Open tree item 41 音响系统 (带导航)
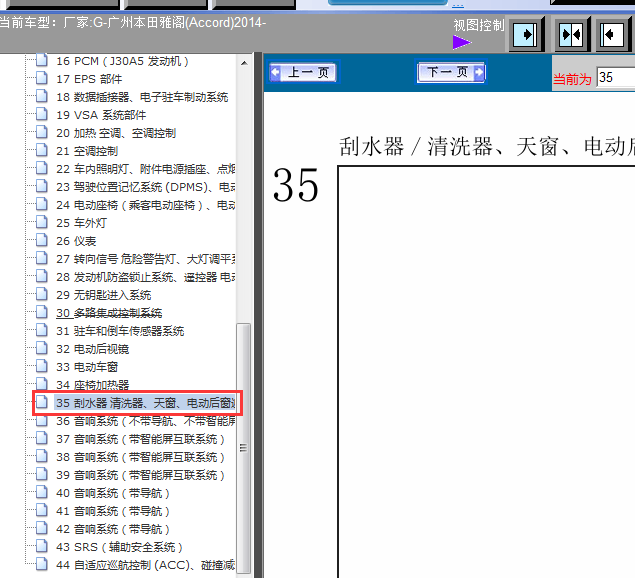 (113, 511)
